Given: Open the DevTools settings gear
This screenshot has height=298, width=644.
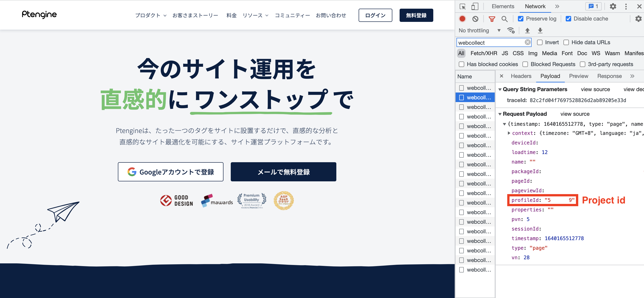Looking at the screenshot, I should pos(613,7).
